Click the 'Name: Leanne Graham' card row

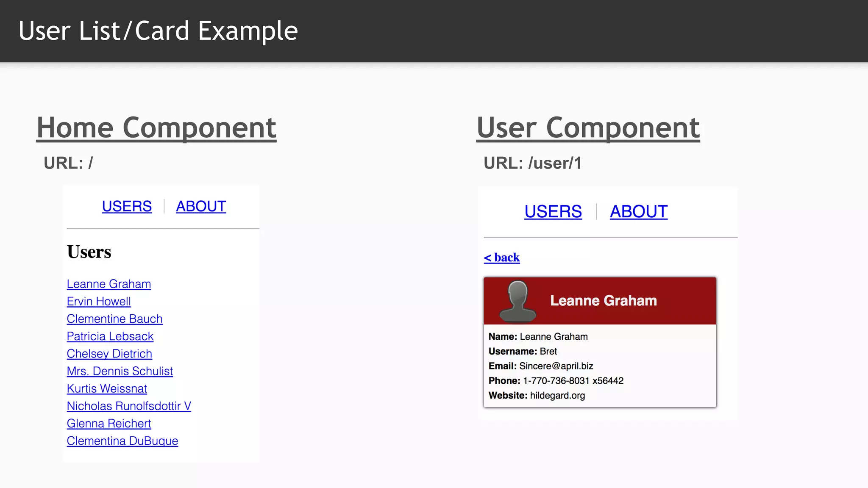538,336
